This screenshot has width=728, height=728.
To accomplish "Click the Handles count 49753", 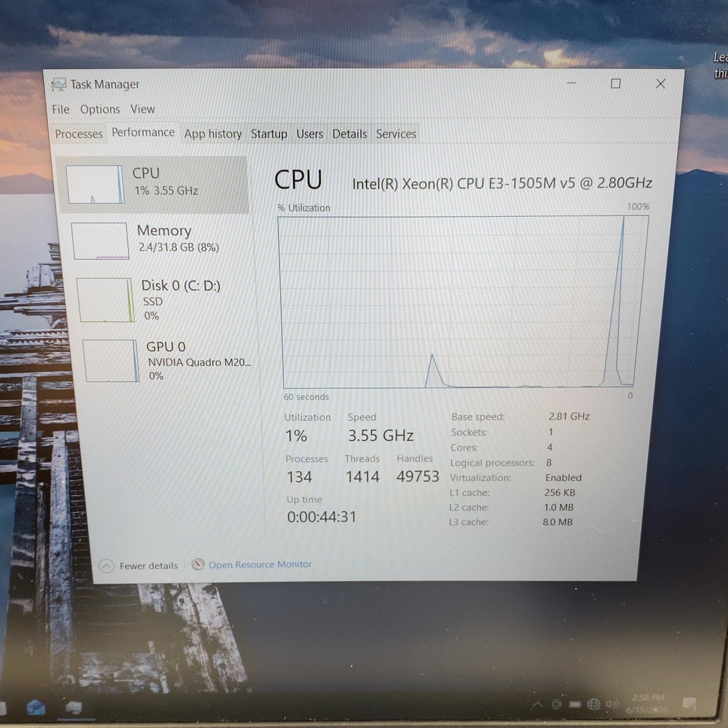I will point(418,477).
